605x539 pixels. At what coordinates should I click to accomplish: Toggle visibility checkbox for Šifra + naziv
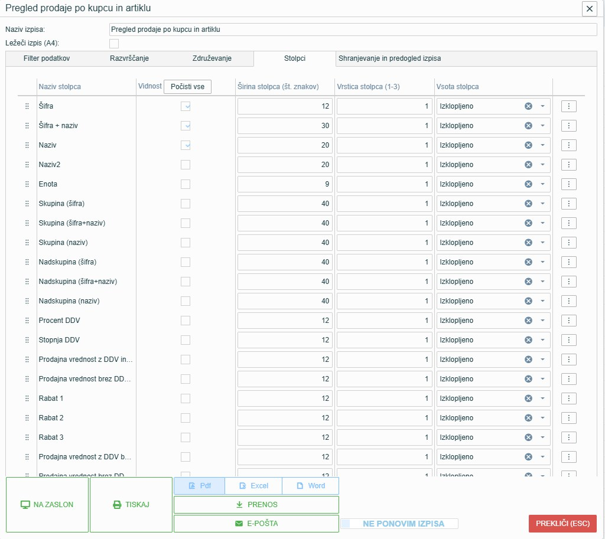186,126
